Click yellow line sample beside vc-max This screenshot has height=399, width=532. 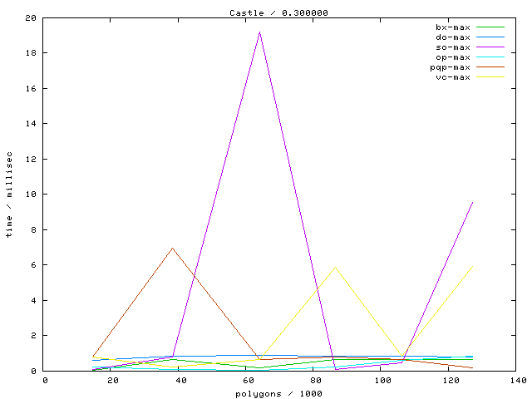(x=490, y=77)
